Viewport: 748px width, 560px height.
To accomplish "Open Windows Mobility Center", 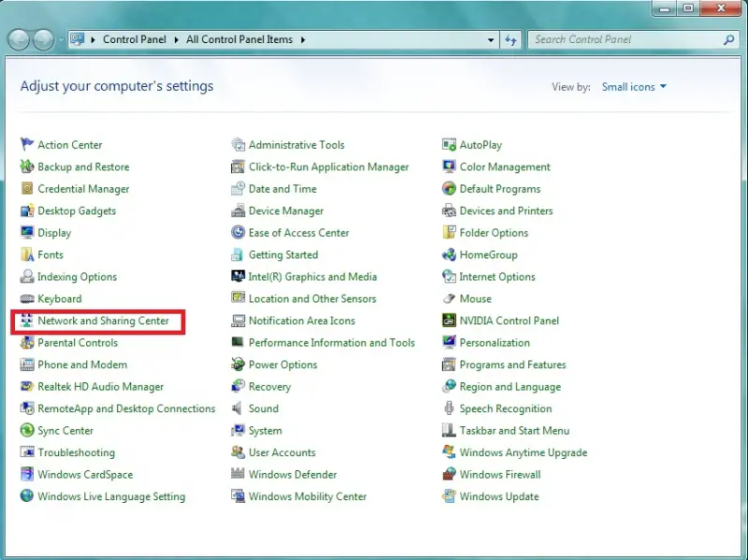I will (x=308, y=496).
